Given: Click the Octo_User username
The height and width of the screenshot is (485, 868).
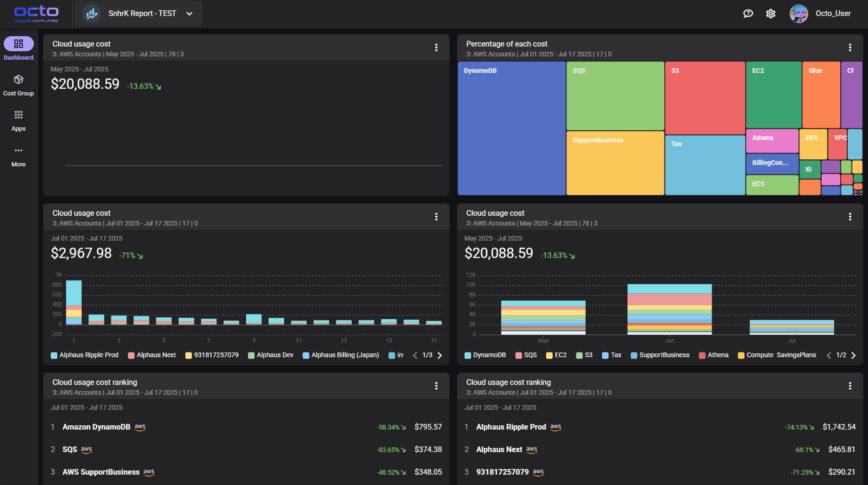Looking at the screenshot, I should pos(833,14).
